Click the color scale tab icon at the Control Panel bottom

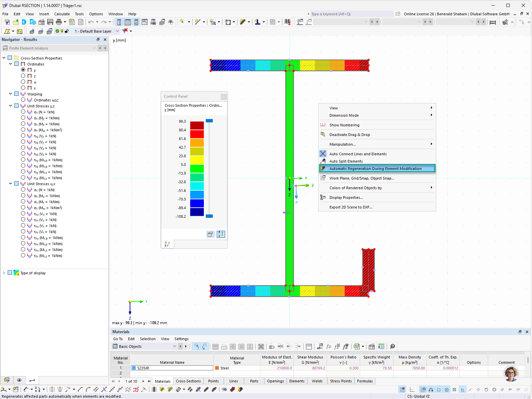click(167, 244)
